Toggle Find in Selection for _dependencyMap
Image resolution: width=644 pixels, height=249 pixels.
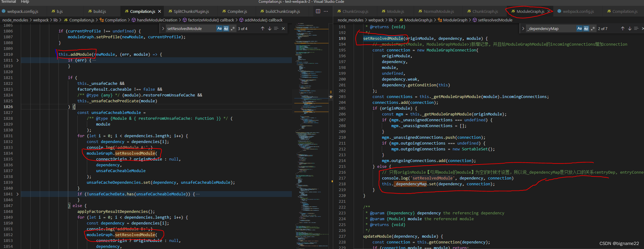tap(636, 28)
